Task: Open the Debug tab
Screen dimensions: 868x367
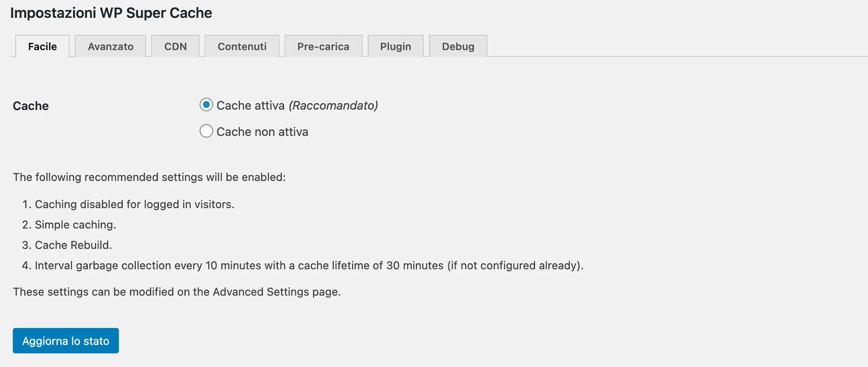Action: coord(458,46)
